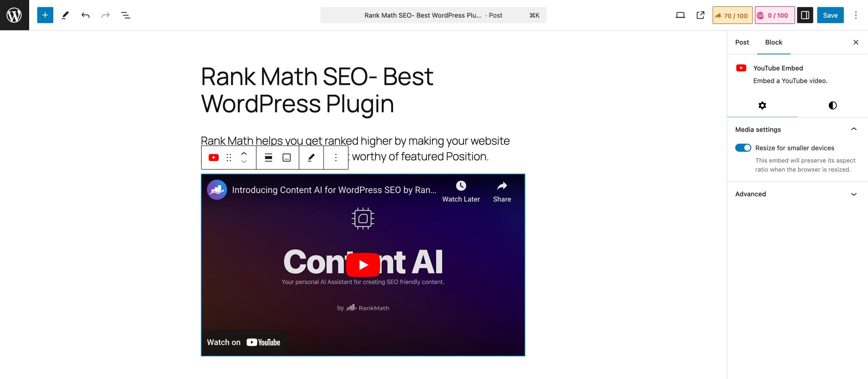Switch to the Block tab
The height and width of the screenshot is (379, 868).
[773, 42]
